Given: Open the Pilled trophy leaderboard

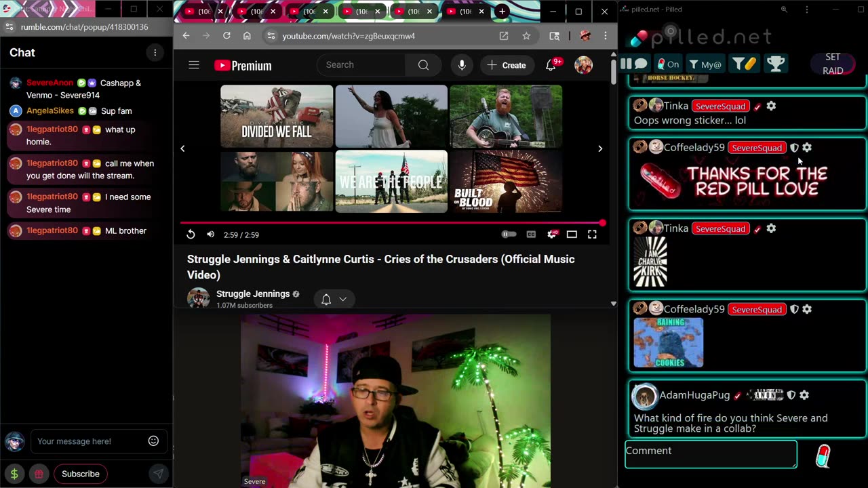Looking at the screenshot, I should pos(775,64).
